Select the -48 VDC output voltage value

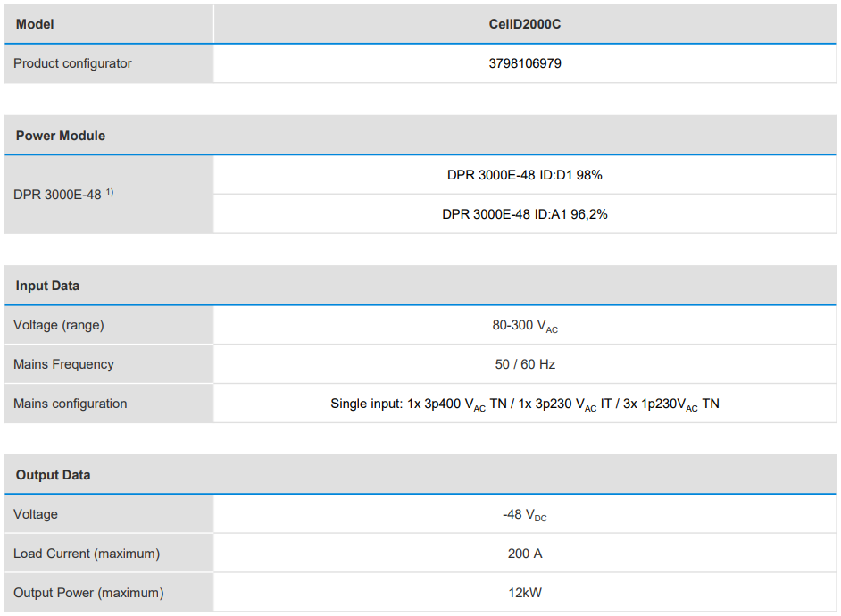(525, 515)
